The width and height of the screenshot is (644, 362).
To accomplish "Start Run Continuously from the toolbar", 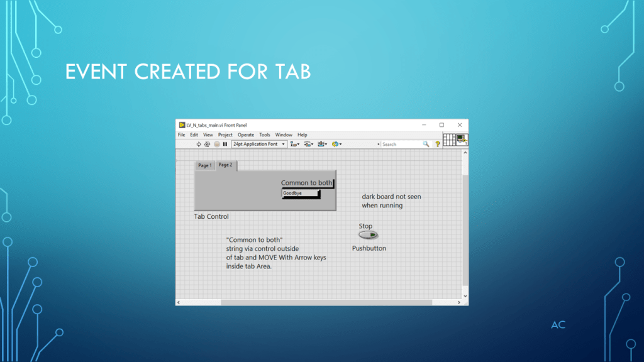I will coord(207,144).
